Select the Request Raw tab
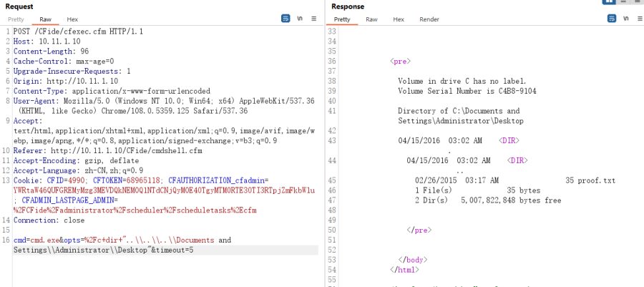The width and height of the screenshot is (644, 287). click(x=46, y=19)
